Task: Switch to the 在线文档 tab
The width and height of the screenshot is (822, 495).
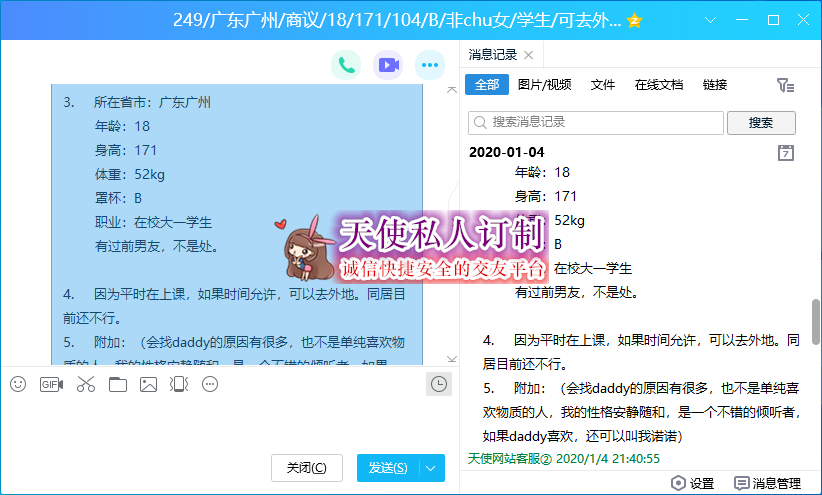Action: point(659,85)
